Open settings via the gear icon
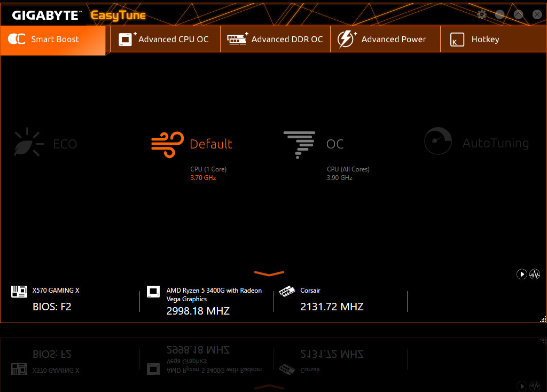 [x=482, y=14]
